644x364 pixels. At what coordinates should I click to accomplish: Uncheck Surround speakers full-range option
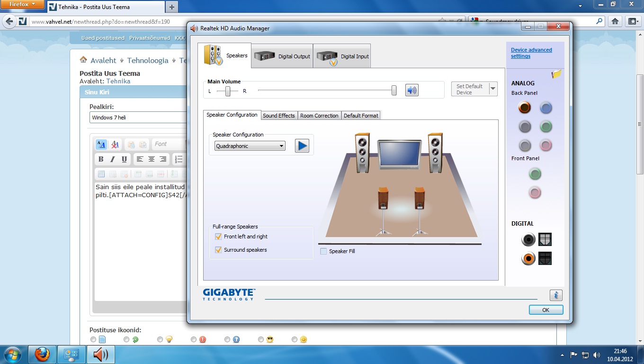218,250
